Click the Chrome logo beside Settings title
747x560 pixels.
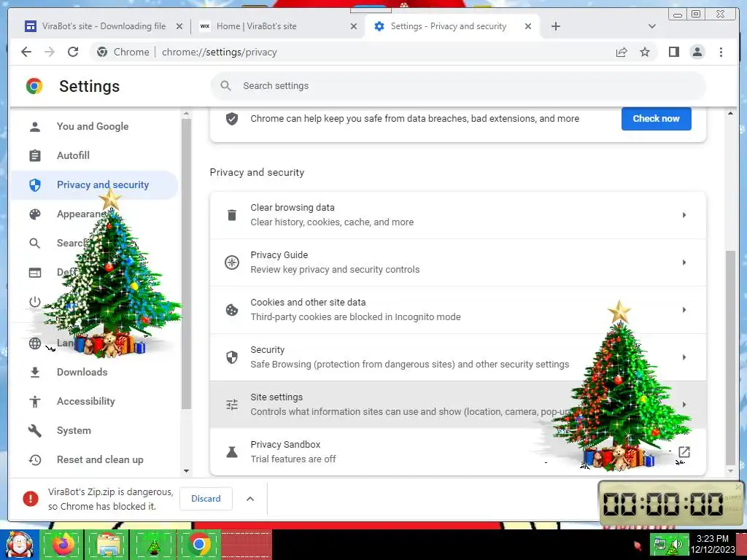coord(34,86)
